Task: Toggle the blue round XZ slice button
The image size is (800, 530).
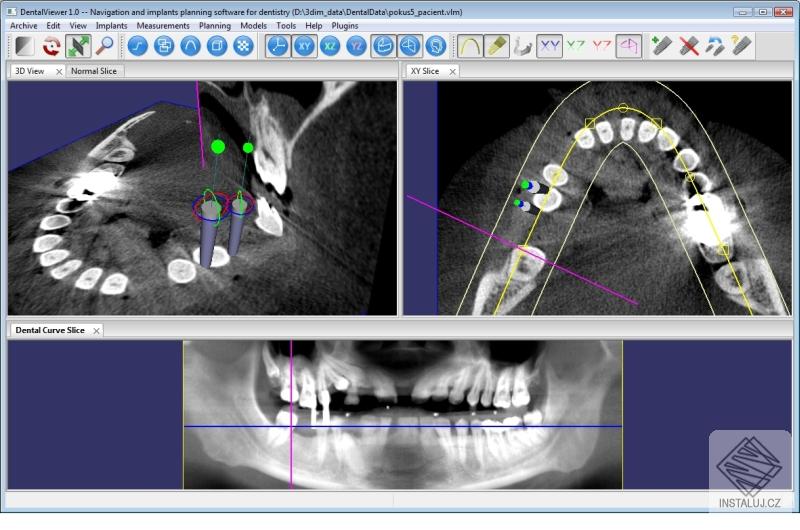Action: click(x=331, y=46)
